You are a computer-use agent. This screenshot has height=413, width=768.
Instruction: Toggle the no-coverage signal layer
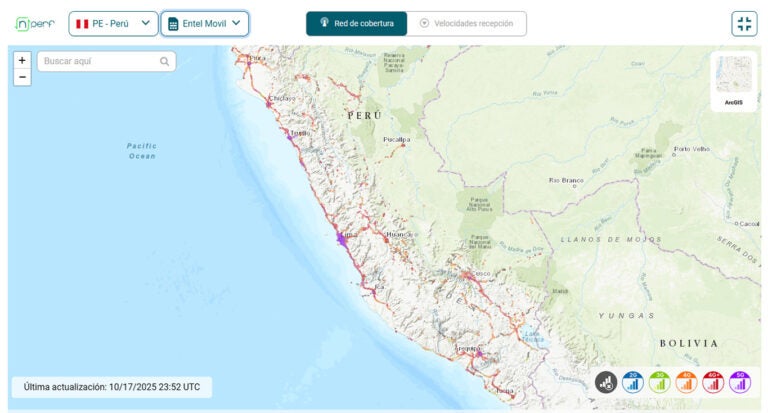pos(606,381)
